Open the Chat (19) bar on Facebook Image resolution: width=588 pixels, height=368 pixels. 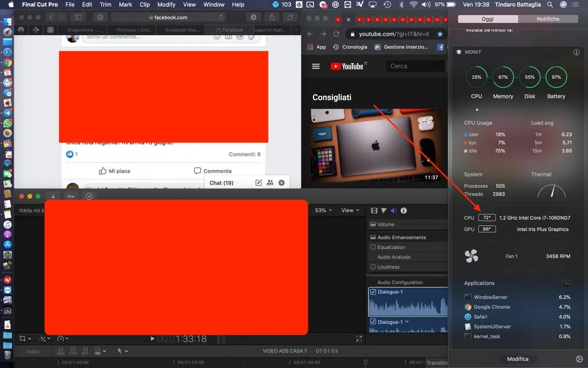pyautogui.click(x=221, y=183)
